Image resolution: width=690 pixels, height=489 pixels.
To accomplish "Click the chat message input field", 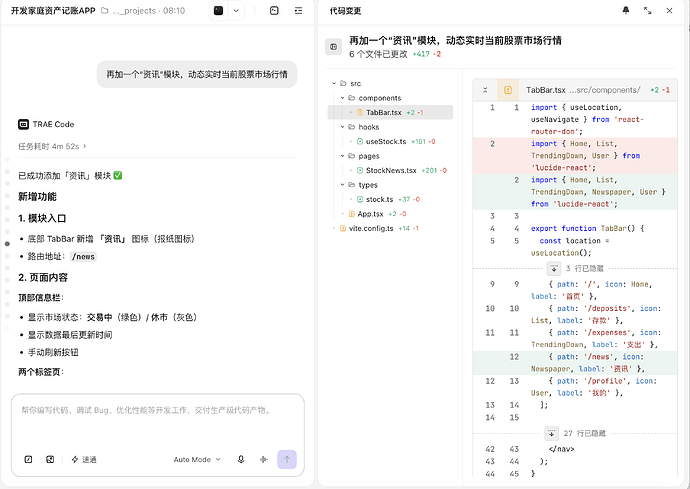I will (158, 420).
